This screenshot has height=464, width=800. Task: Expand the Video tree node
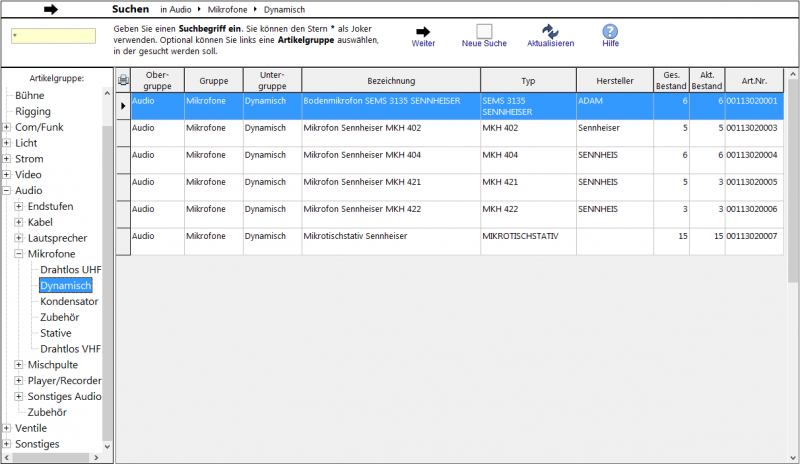[x=7, y=175]
